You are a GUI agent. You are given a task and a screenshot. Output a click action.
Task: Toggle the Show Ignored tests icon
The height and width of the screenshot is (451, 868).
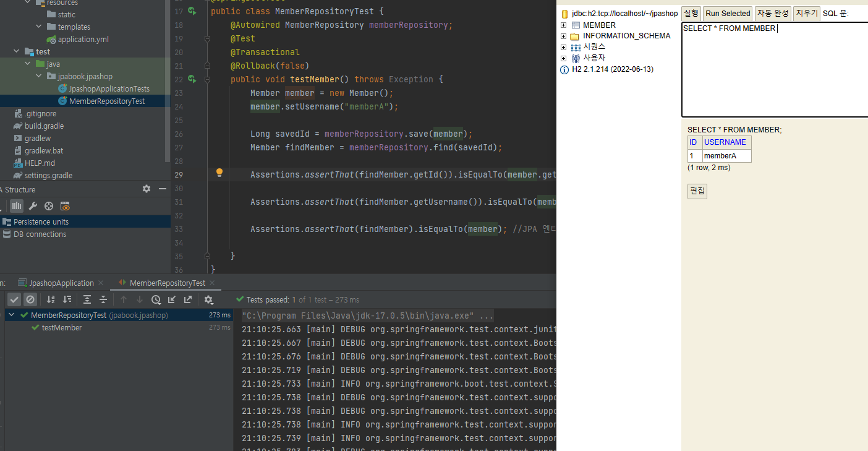(x=30, y=299)
